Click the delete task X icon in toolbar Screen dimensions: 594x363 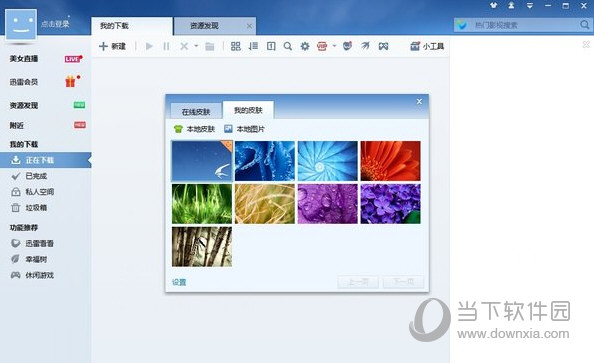click(x=184, y=46)
